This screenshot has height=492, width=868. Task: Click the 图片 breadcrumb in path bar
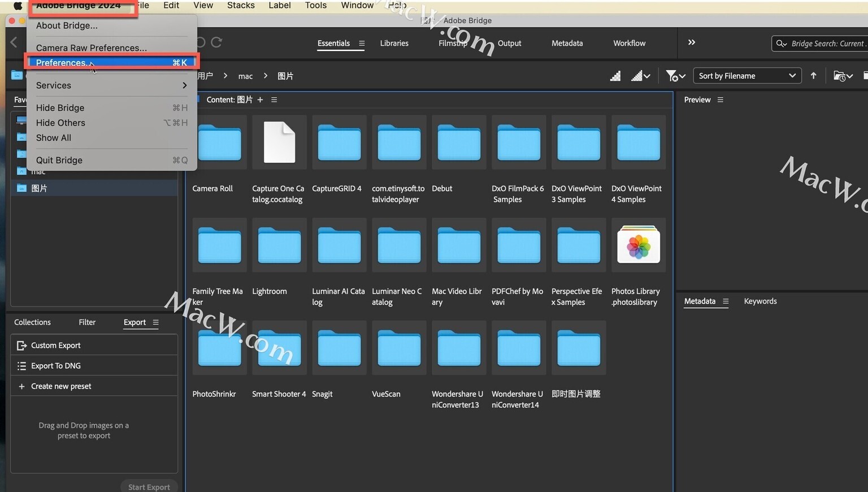click(x=285, y=76)
